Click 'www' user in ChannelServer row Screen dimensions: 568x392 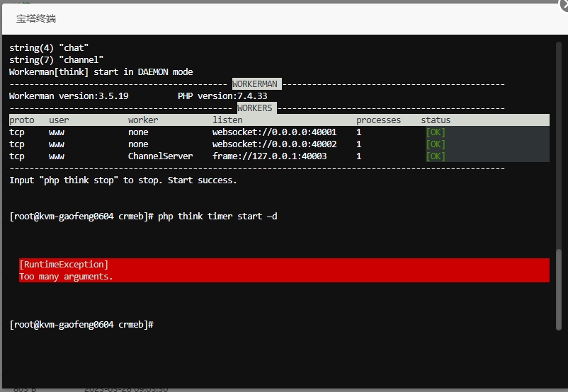click(x=57, y=156)
